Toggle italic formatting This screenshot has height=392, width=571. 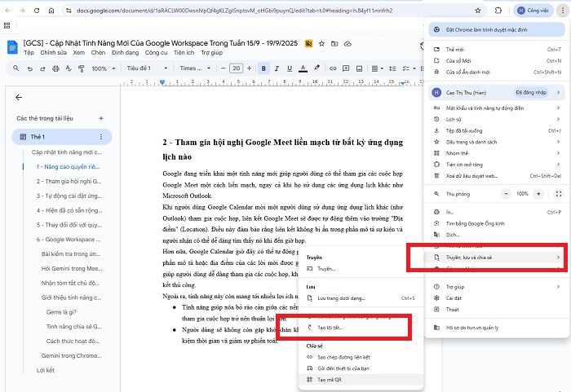click(277, 68)
